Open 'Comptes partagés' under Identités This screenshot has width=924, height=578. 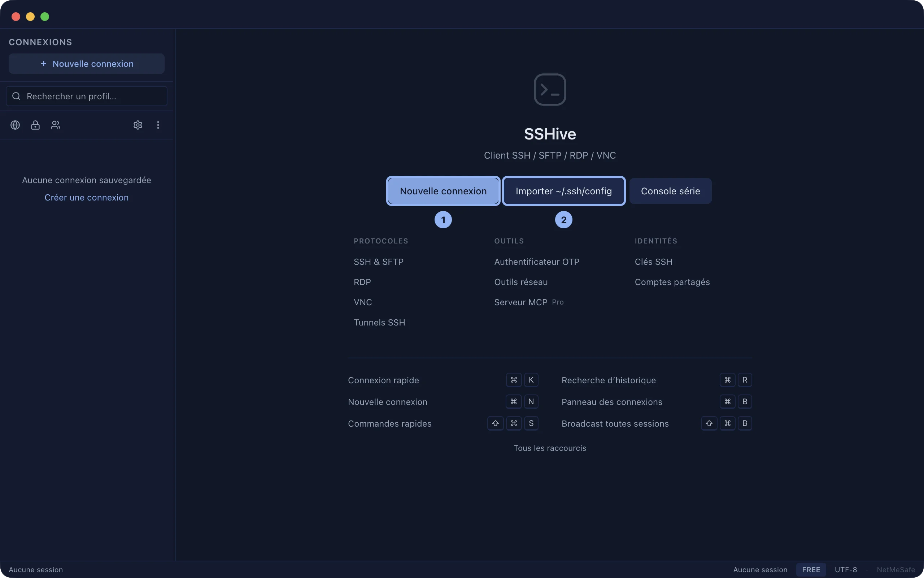672,282
